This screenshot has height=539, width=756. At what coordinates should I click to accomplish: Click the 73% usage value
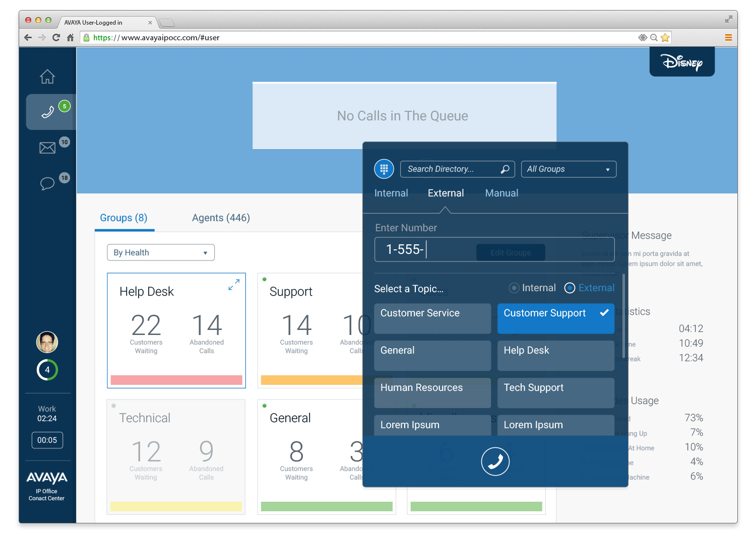point(694,418)
